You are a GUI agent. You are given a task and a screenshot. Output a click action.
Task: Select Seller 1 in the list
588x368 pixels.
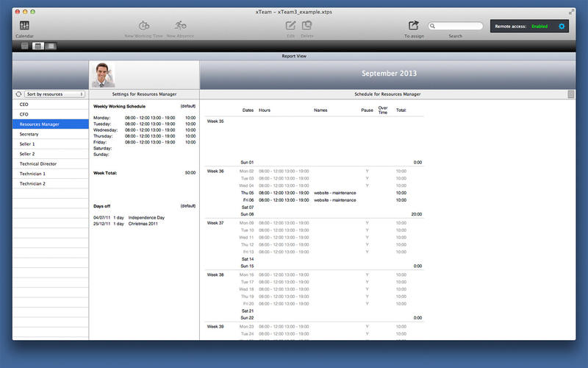click(x=51, y=144)
